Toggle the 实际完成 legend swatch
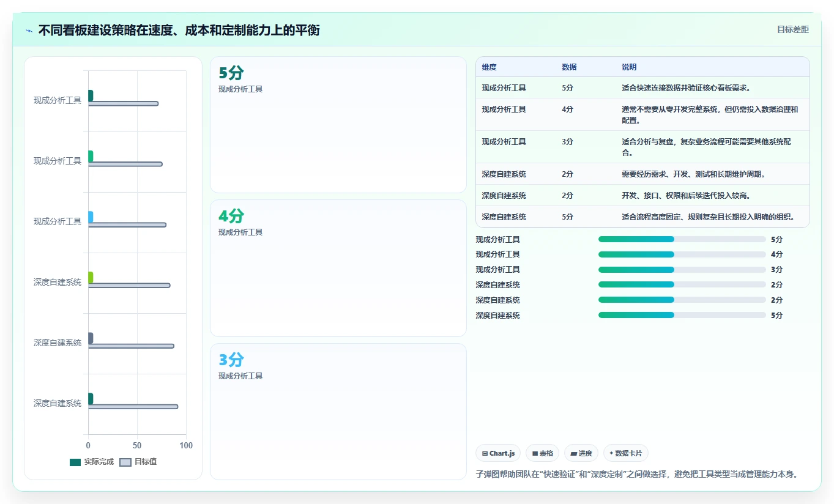Screen dimensions: 834x504 [x=75, y=462]
